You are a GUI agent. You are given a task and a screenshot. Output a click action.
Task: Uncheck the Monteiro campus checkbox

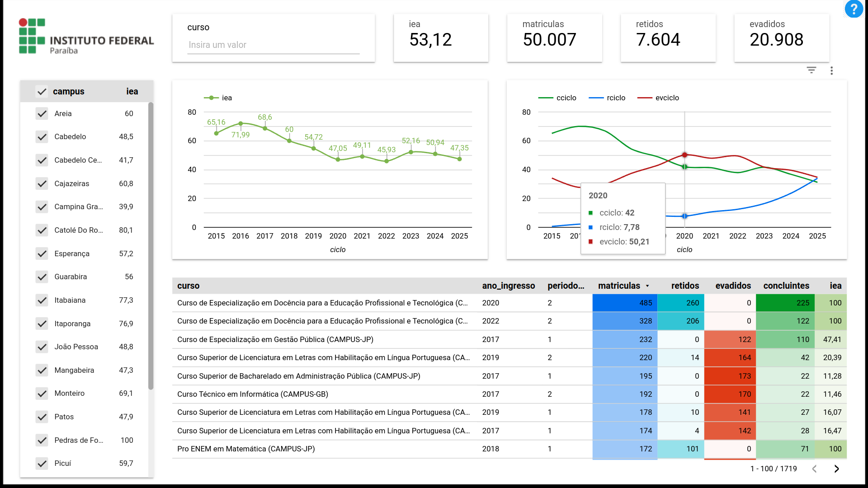[x=42, y=393]
